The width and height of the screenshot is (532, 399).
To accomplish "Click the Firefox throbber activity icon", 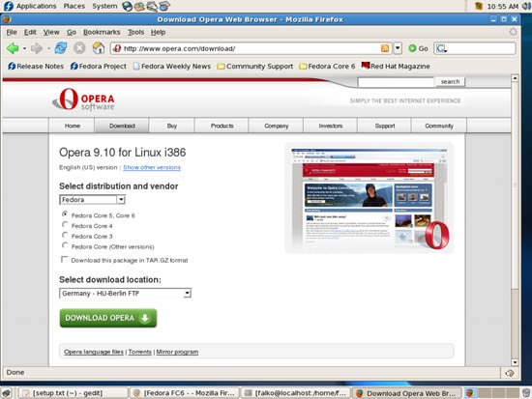I will point(513,32).
